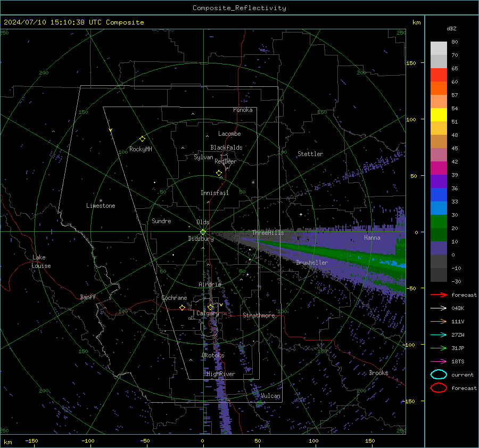
Task: Click the yellow diamond marker near Cochrane
Action: click(x=182, y=307)
